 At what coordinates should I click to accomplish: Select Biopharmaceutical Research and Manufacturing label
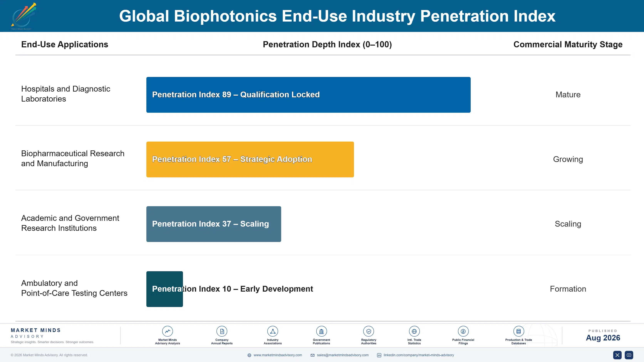tap(73, 158)
